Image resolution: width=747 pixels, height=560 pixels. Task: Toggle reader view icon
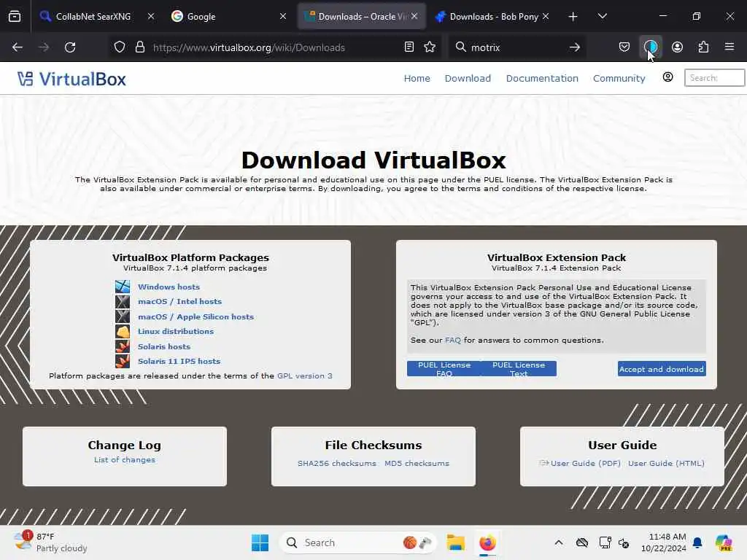point(409,47)
